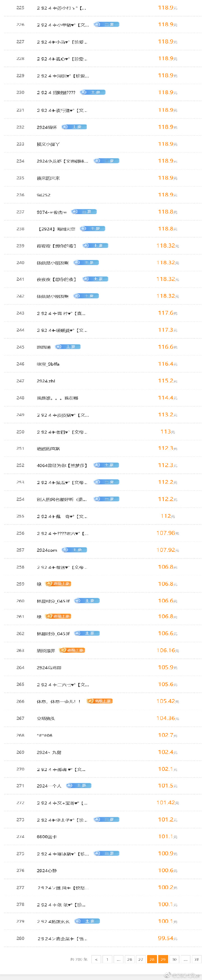Click the 土豪 badge beside 2924情怀
Image resolution: width=202 pixels, height=980 pixels.
74,127
